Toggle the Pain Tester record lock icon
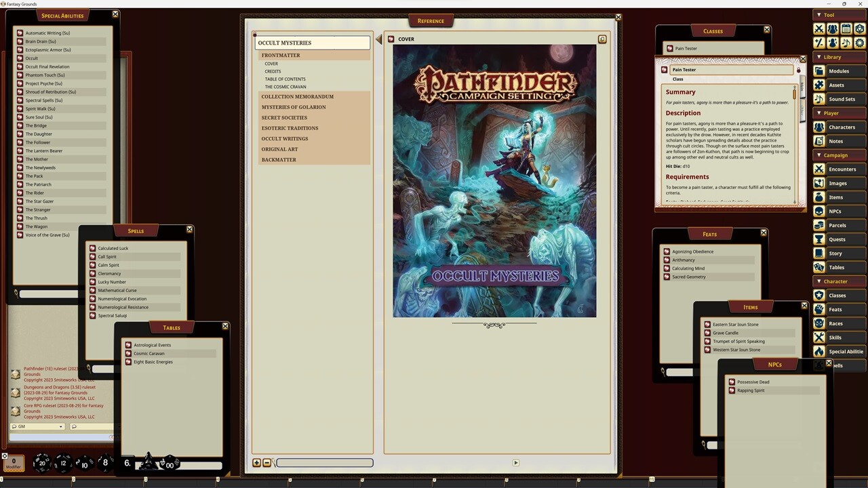 click(x=798, y=70)
